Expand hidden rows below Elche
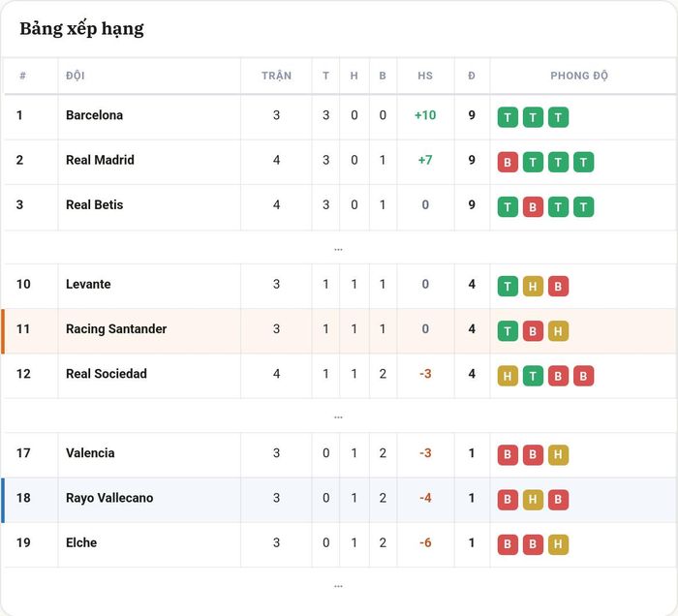This screenshot has height=616, width=678. point(339,586)
